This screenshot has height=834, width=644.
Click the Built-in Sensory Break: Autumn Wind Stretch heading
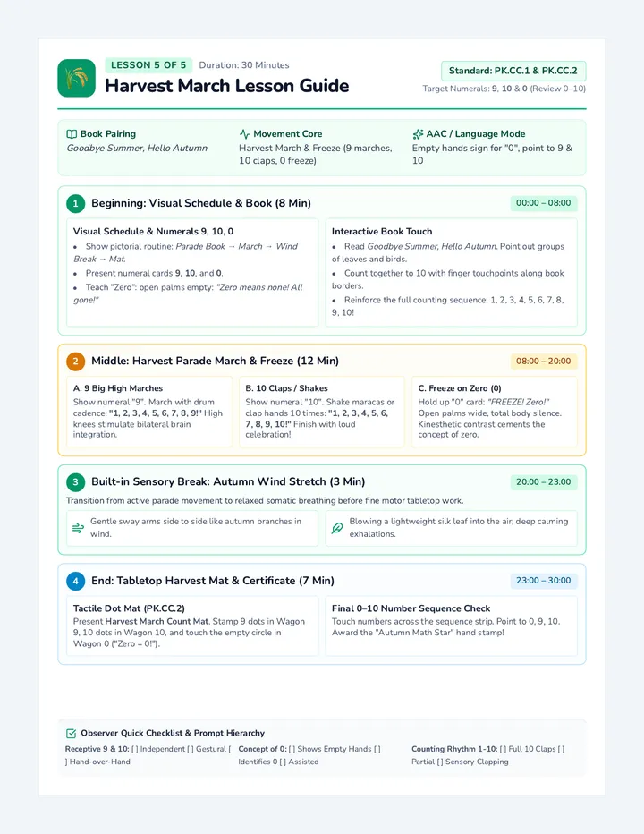click(x=228, y=482)
